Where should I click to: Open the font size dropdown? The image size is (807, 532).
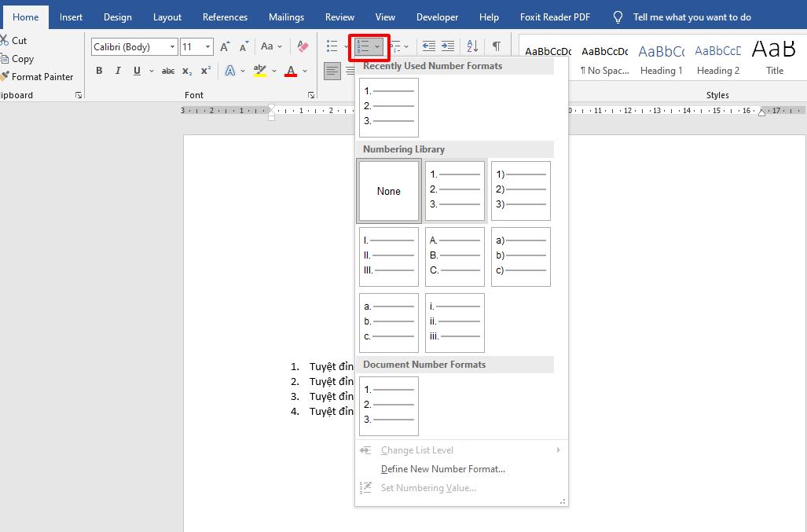(207, 47)
